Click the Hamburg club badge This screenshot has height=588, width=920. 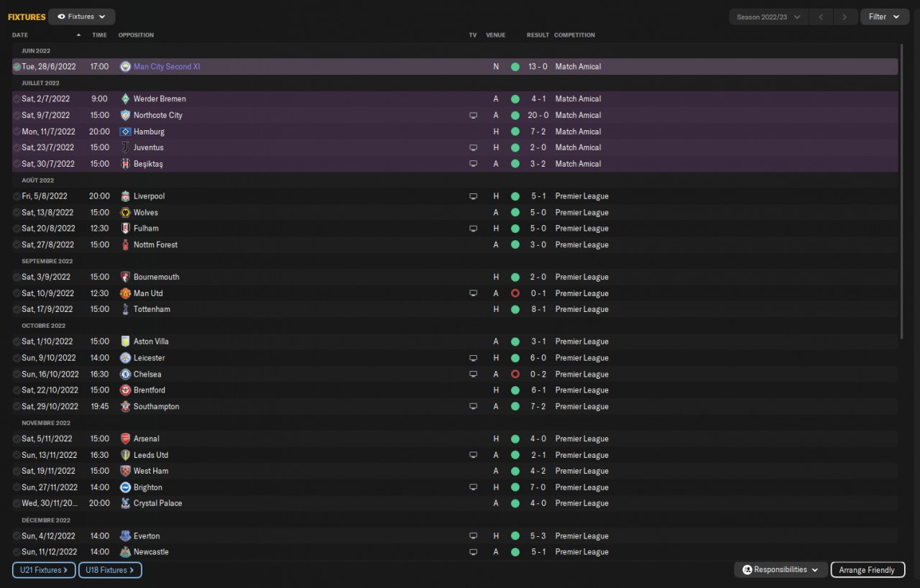pos(125,132)
